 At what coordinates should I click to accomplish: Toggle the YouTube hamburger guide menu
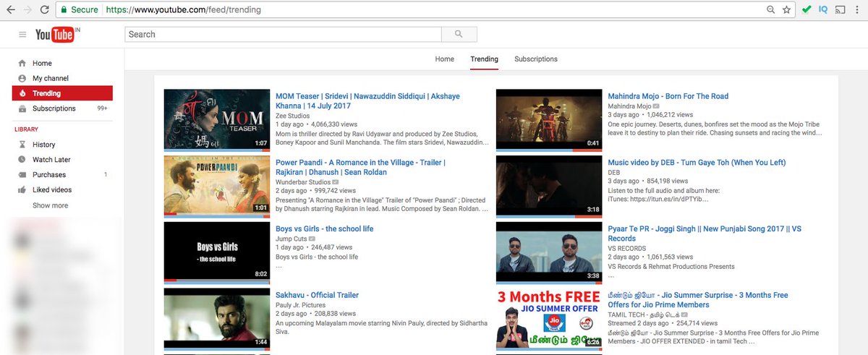(22, 35)
